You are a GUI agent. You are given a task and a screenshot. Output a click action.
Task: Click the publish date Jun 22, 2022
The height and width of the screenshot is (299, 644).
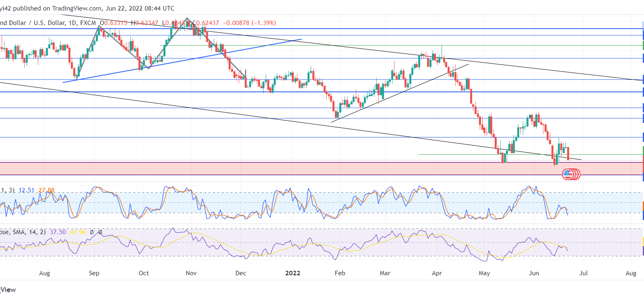[124, 8]
